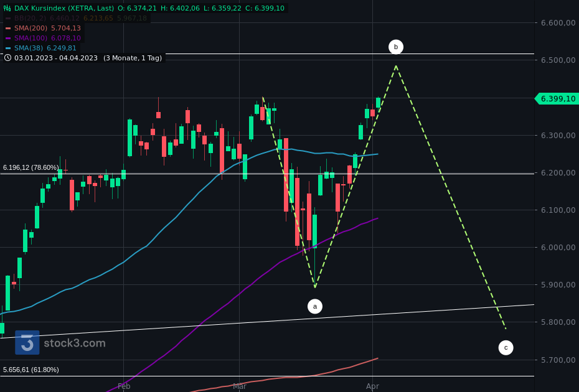
Task: Click the circled wave label a
Action: tap(314, 306)
